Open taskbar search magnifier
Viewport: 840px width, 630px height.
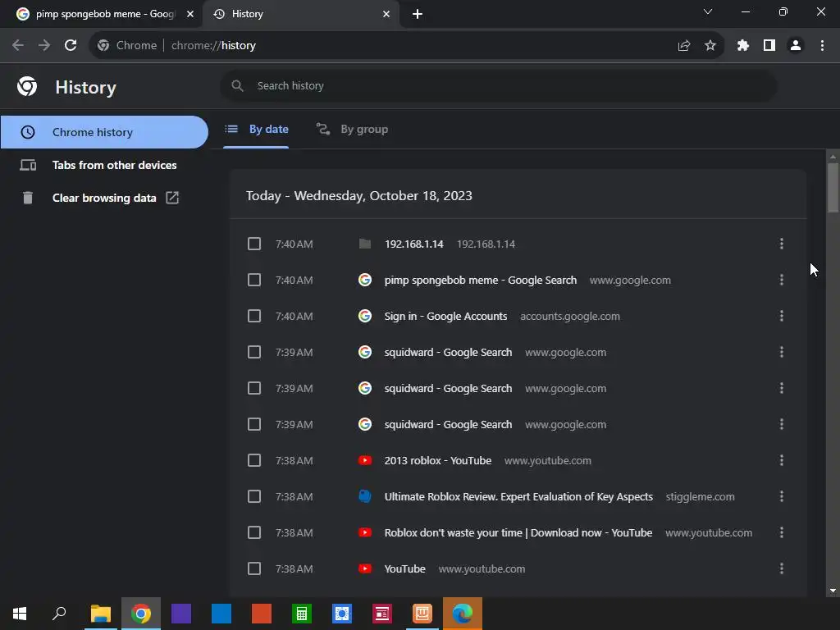tap(59, 614)
